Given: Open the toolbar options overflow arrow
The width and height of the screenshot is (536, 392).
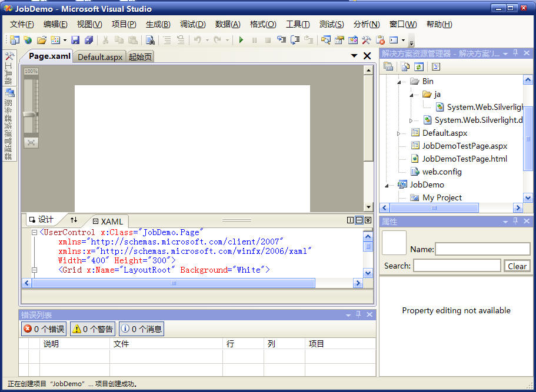Looking at the screenshot, I should point(412,43).
